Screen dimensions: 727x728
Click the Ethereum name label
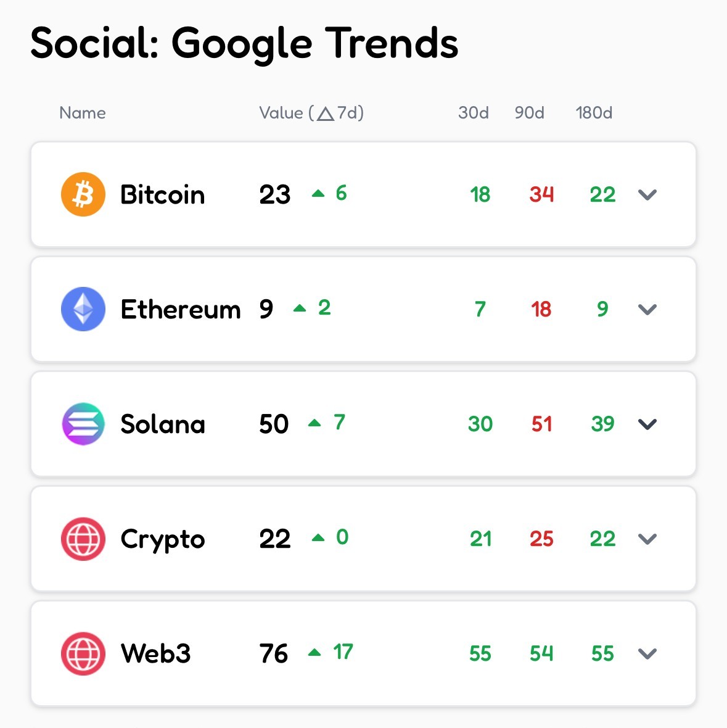181,310
